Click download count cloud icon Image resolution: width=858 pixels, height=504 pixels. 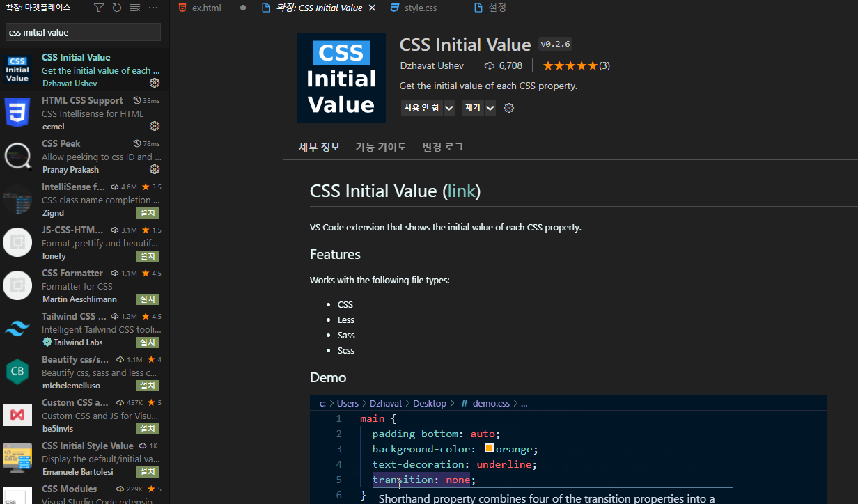click(489, 65)
